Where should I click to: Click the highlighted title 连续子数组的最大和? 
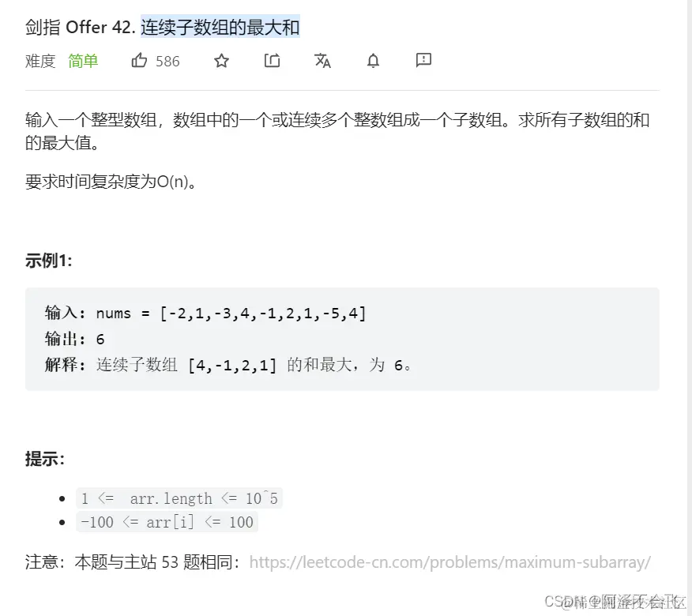(220, 27)
